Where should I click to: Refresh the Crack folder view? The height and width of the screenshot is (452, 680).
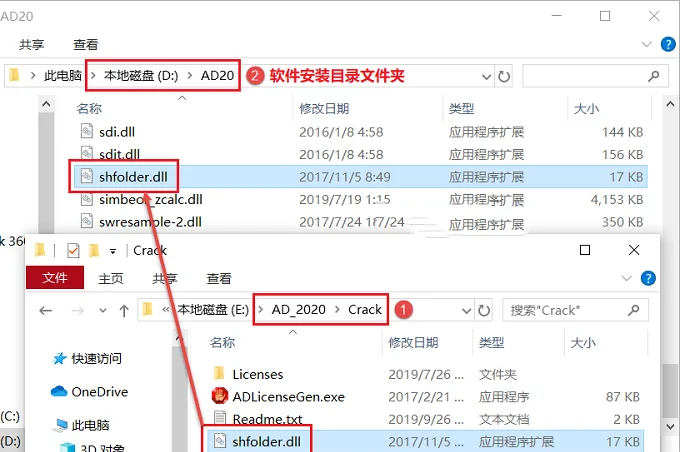pyautogui.click(x=484, y=311)
